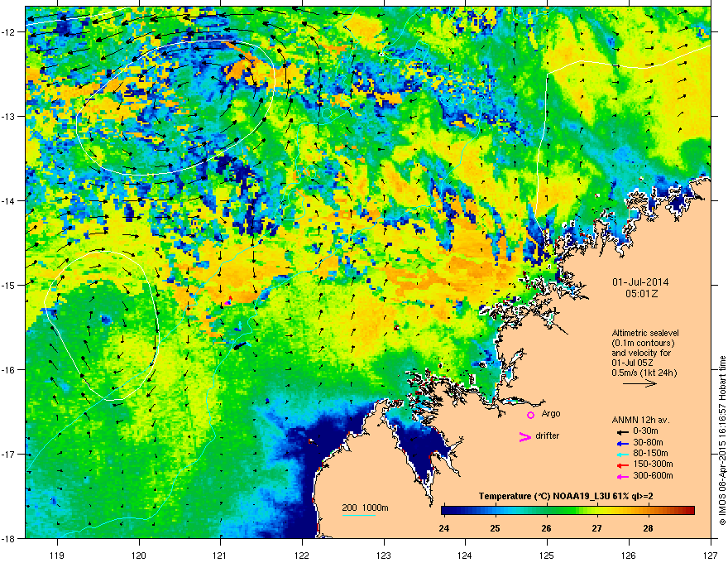Click the "0.5m/s (1kt 24h)" label
The width and height of the screenshot is (728, 563).
click(644, 373)
